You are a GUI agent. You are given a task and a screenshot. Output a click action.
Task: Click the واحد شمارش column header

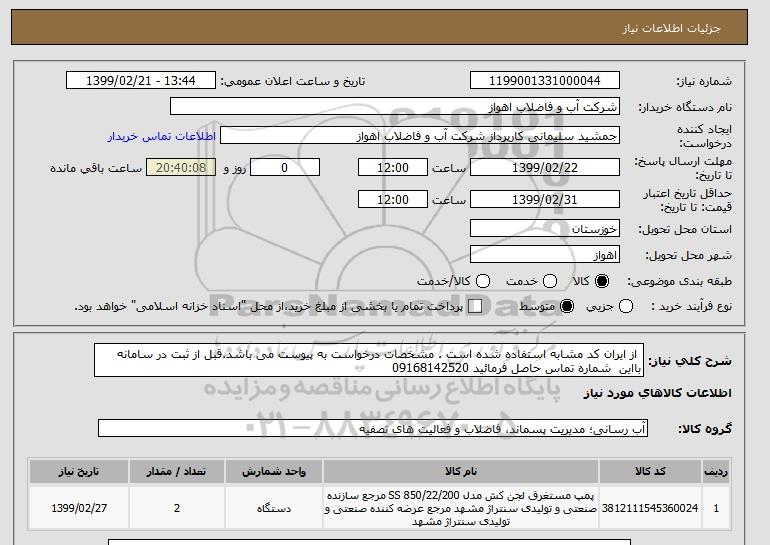pyautogui.click(x=274, y=471)
